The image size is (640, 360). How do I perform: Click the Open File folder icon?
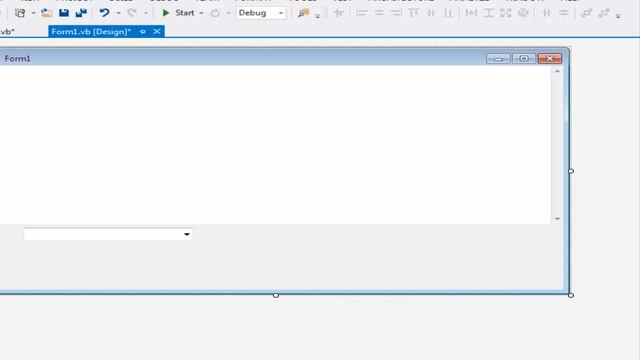coord(47,13)
